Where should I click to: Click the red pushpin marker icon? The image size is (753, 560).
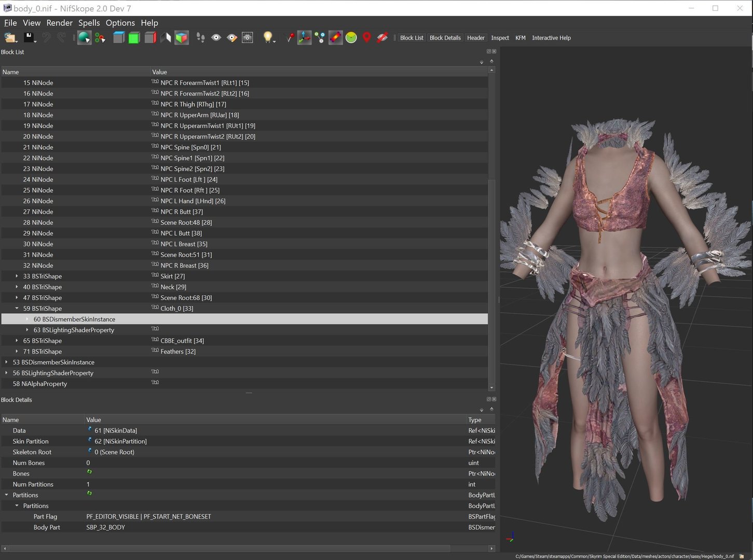coord(290,37)
